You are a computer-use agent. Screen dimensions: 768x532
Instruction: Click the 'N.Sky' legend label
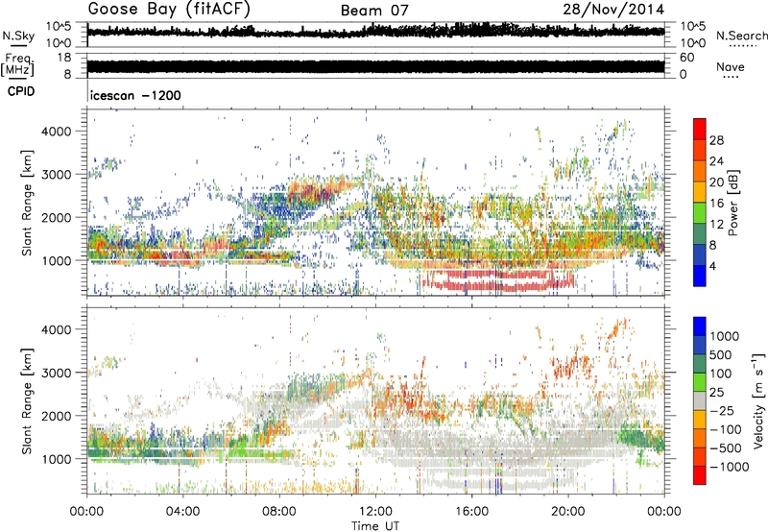pyautogui.click(x=18, y=36)
